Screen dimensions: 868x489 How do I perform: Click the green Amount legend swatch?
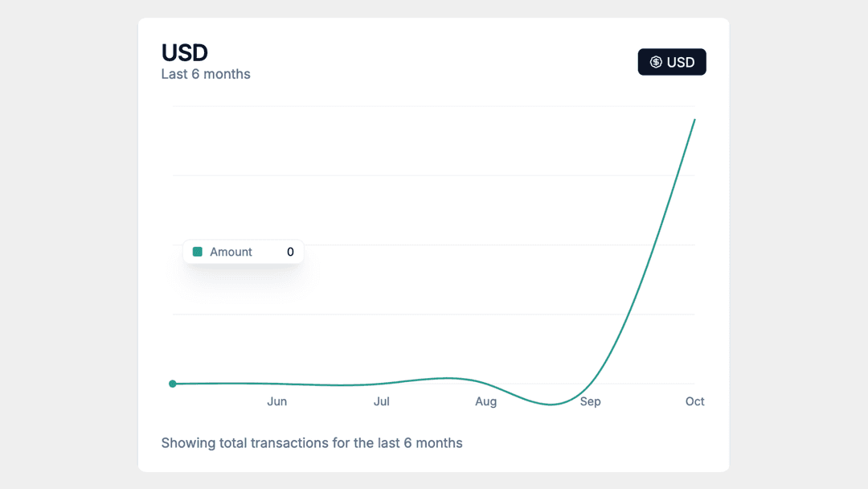[198, 252]
